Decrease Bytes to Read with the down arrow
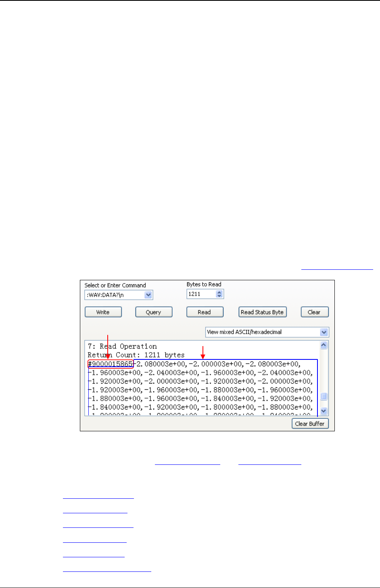Image resolution: width=380 pixels, height=588 pixels. pyautogui.click(x=219, y=296)
